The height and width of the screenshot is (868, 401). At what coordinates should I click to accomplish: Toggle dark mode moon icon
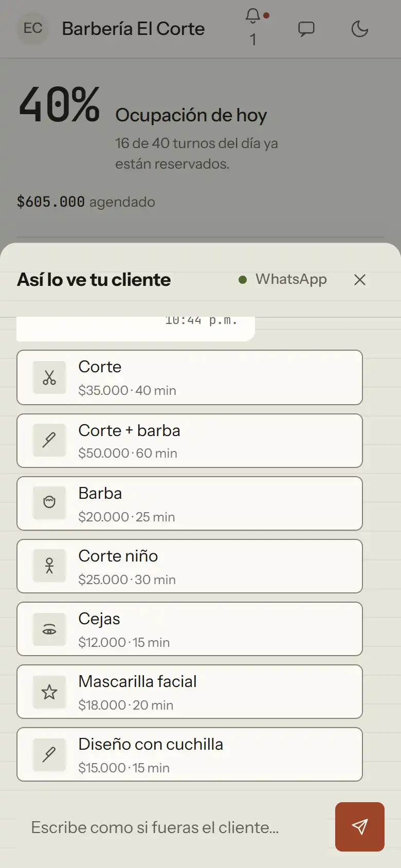(360, 29)
